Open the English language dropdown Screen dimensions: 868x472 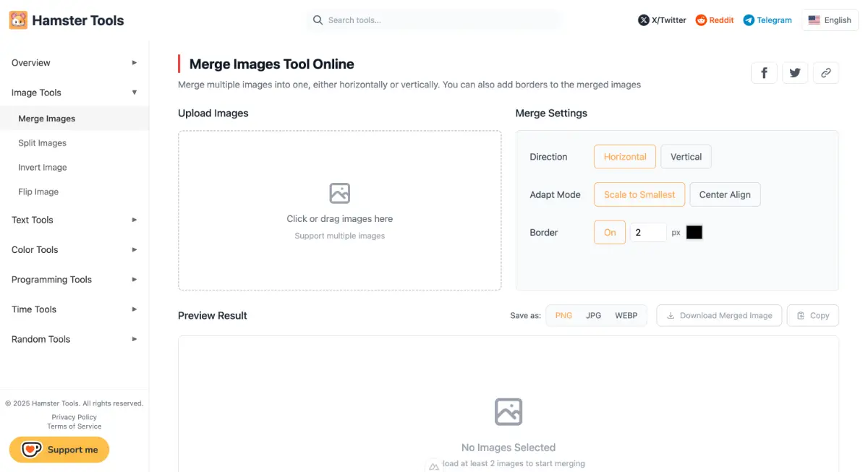click(830, 20)
